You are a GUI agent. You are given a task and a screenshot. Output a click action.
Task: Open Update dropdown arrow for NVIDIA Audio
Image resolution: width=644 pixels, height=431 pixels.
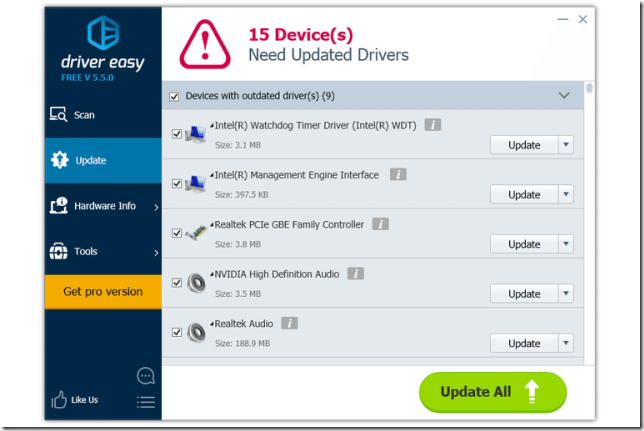[566, 293]
